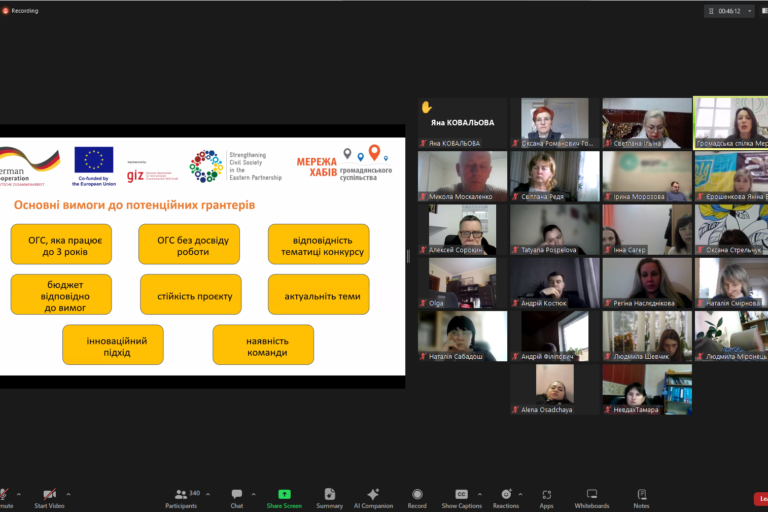Open the Reactions menu
The height and width of the screenshot is (512, 768).
(505, 499)
